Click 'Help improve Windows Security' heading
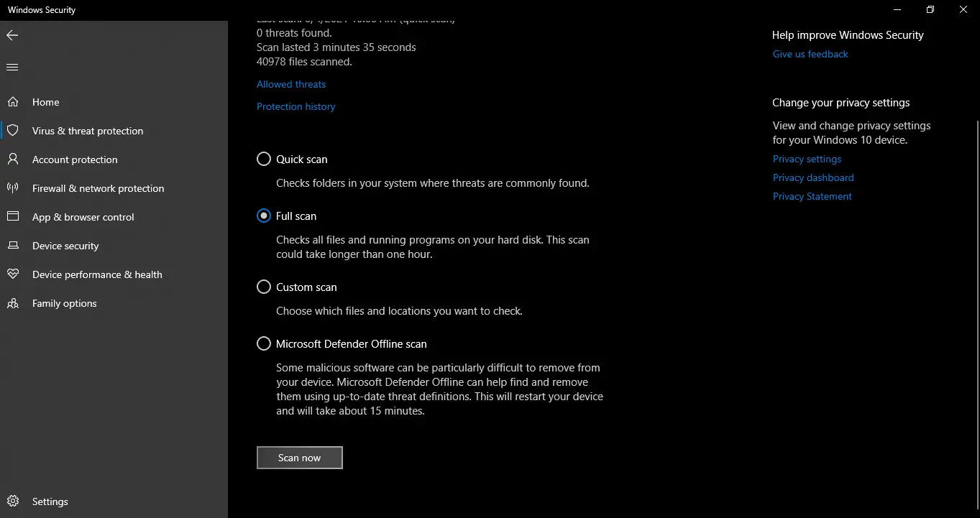Viewport: 980px width, 518px height. tap(848, 34)
